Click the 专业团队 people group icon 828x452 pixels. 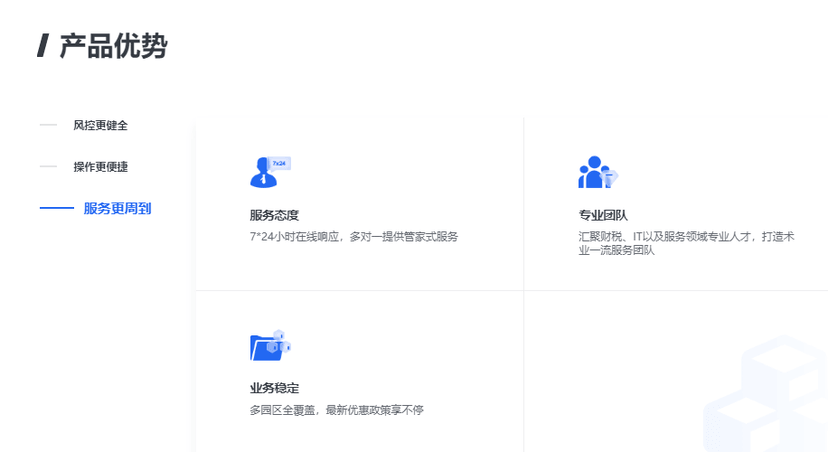coord(598,172)
